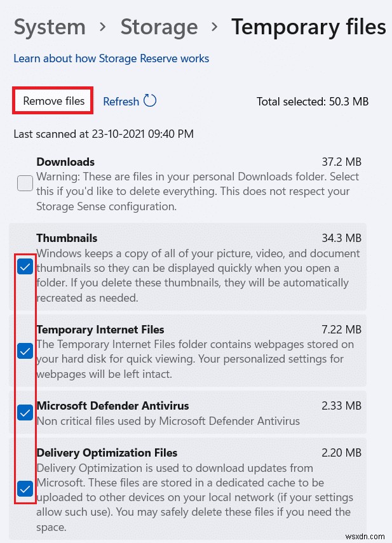The width and height of the screenshot is (392, 543).
Task: Click the Remove files button
Action: 53,101
